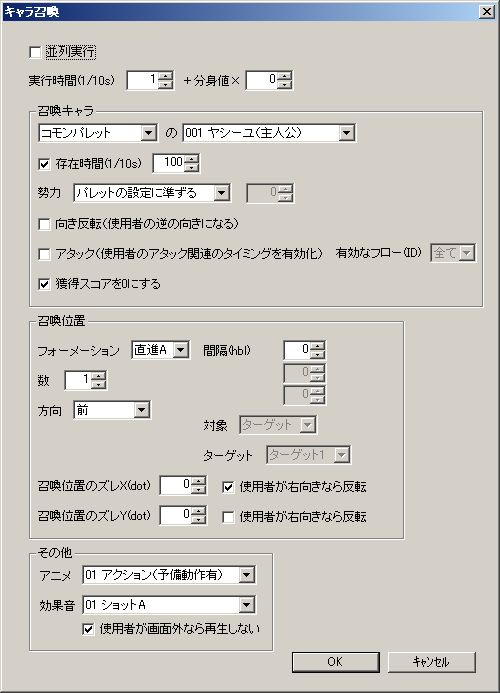Uncheck 獲得スコアを0にする
Screen dimensions: 500x693
pyautogui.click(x=44, y=284)
